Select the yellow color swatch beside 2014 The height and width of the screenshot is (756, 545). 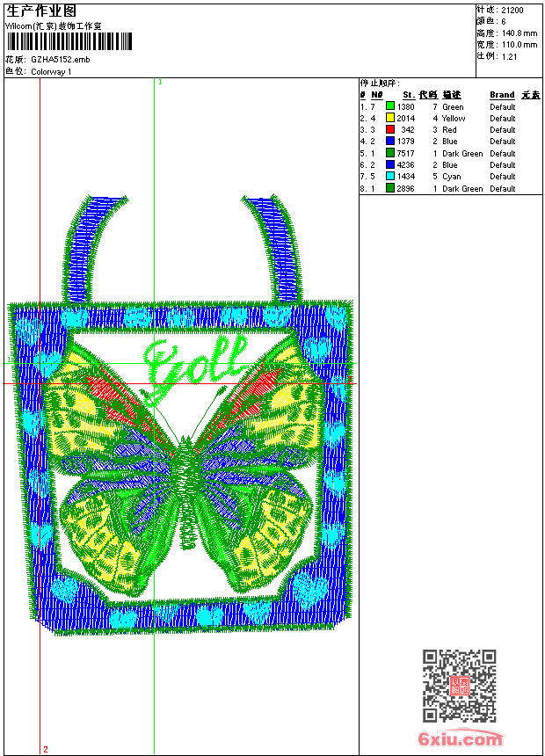pyautogui.click(x=390, y=118)
